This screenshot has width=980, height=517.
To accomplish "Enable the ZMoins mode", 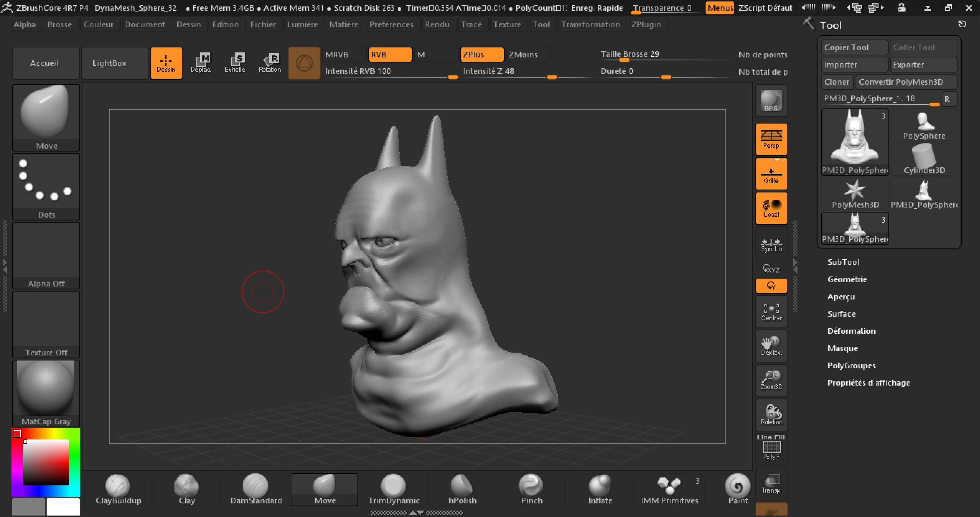I will [528, 54].
